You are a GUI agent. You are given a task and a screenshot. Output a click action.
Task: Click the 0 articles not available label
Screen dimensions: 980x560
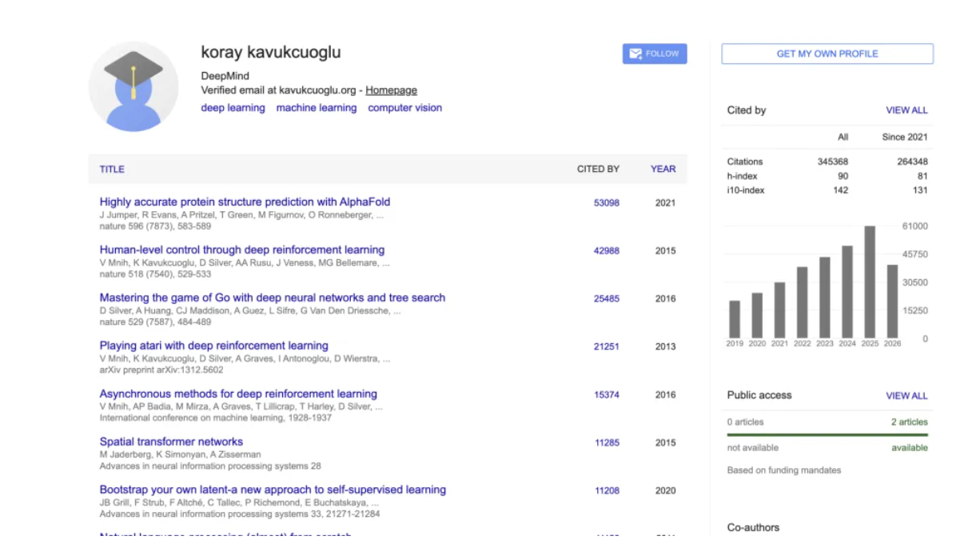(x=745, y=422)
